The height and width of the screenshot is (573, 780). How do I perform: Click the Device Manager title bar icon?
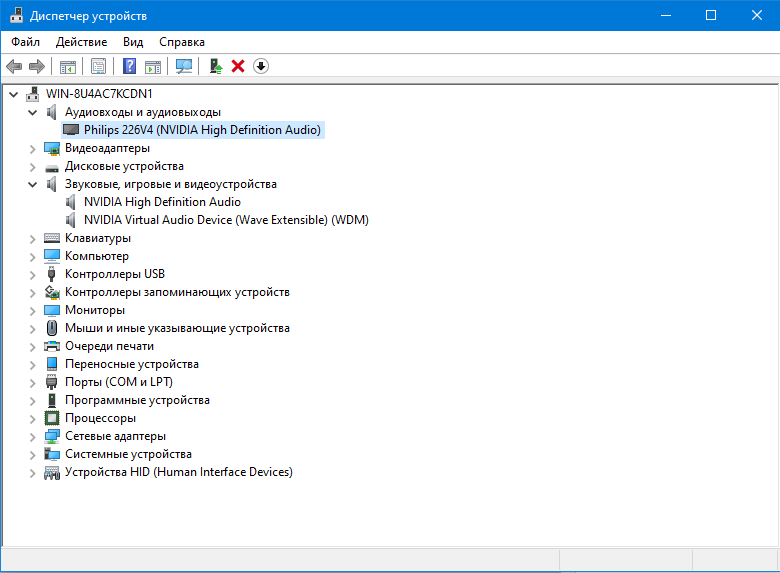coord(16,15)
